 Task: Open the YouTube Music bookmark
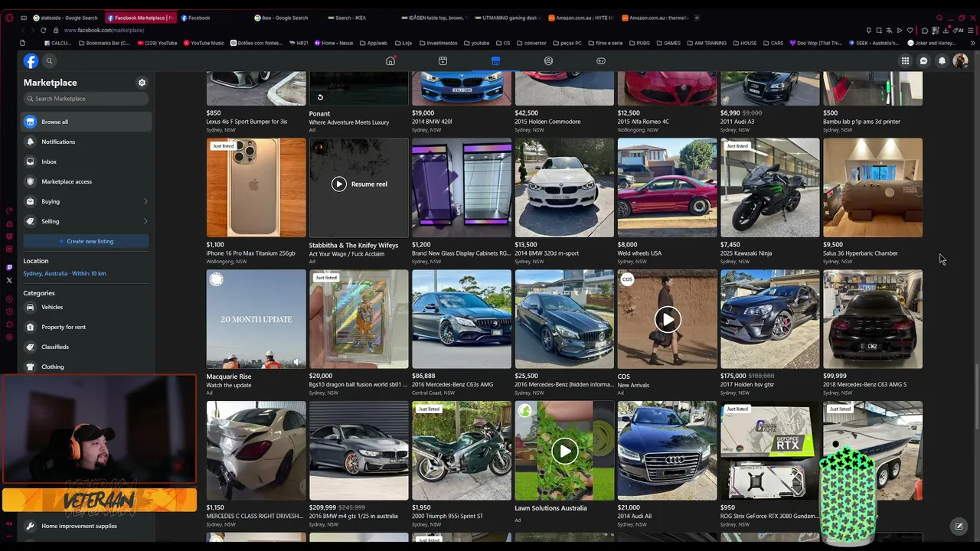(204, 44)
